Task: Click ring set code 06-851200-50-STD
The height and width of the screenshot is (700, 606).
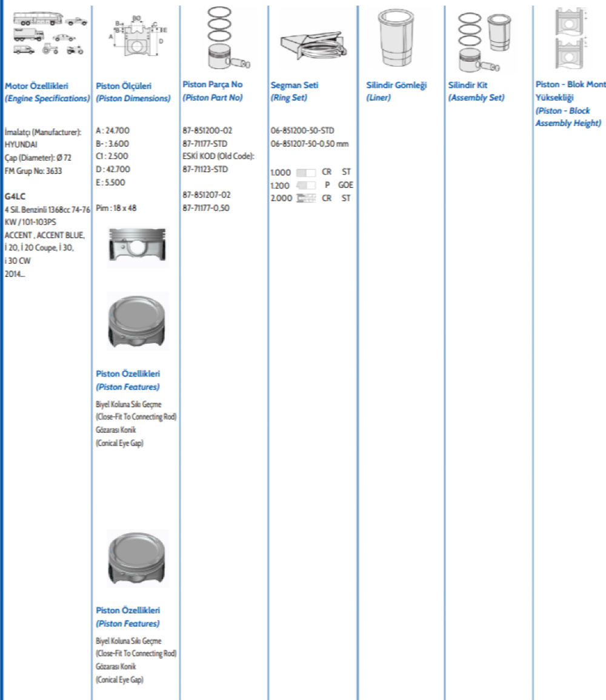Action: [x=302, y=130]
